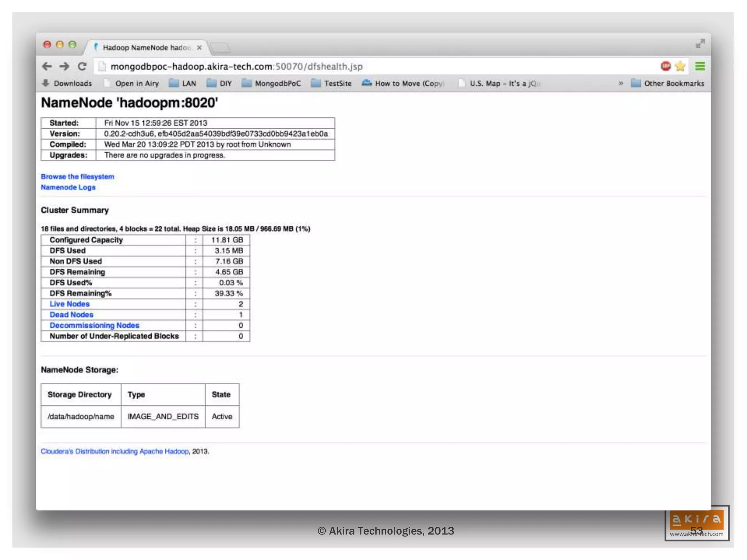747x560 pixels.
Task: Click the browser back arrow
Action: click(x=47, y=66)
